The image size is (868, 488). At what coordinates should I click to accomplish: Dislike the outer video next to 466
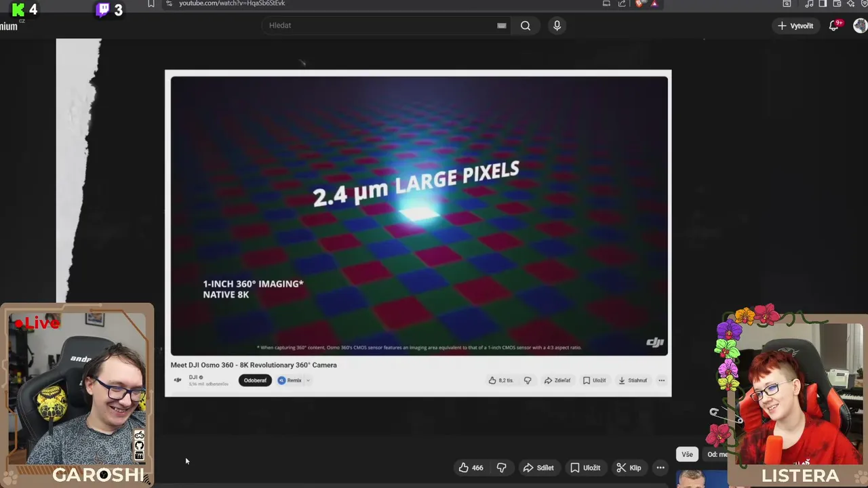[502, 468]
